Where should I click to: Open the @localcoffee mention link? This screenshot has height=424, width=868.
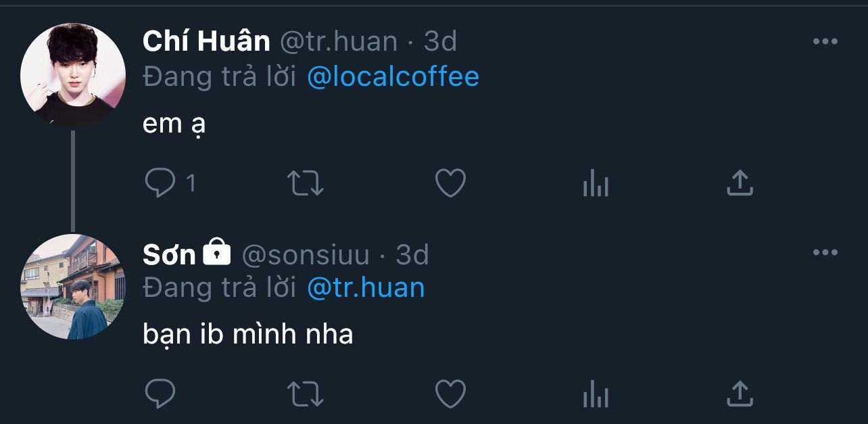point(393,76)
